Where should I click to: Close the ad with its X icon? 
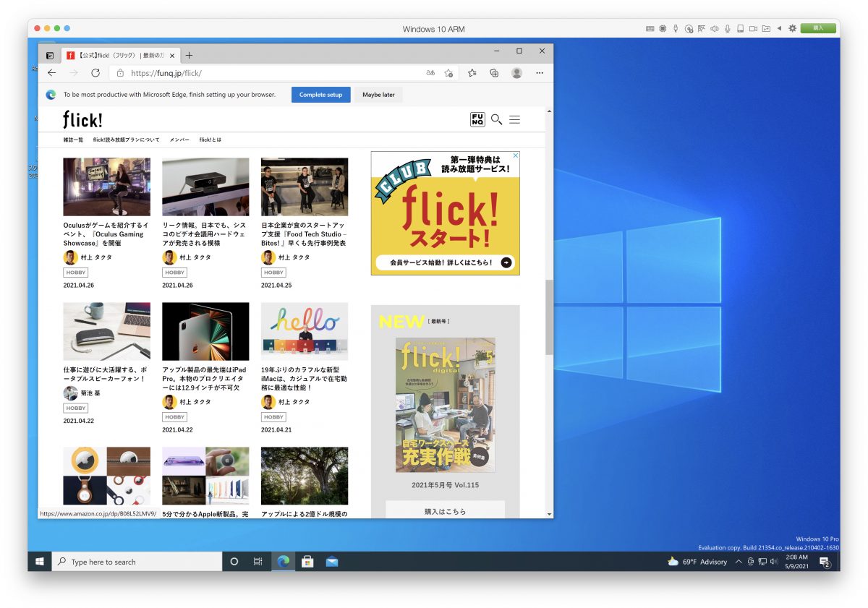pyautogui.click(x=516, y=155)
